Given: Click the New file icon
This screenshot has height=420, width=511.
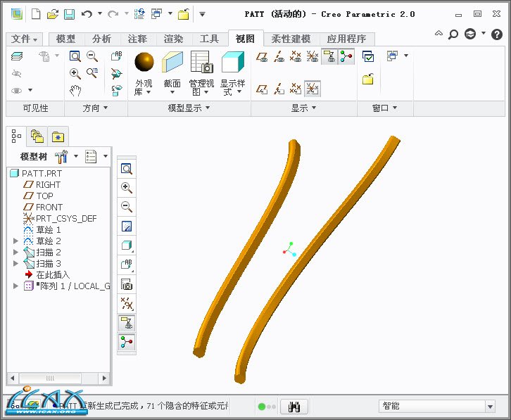Looking at the screenshot, I should click(x=35, y=14).
